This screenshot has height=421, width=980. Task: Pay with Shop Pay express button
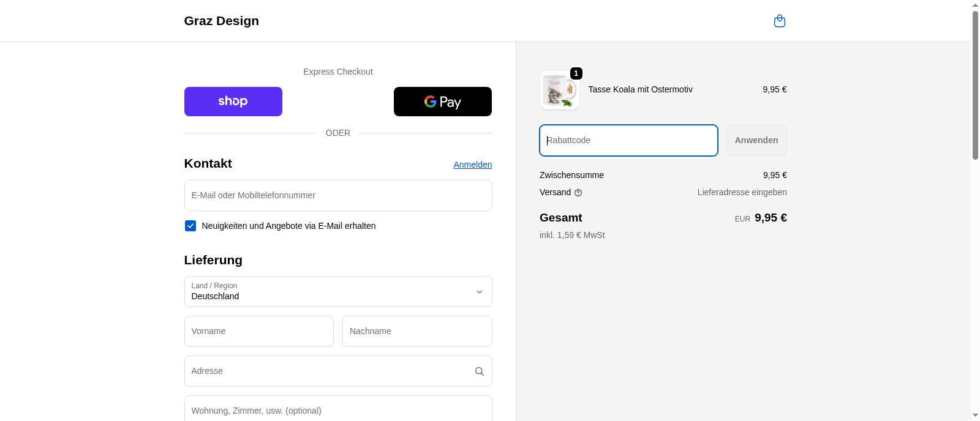(233, 102)
